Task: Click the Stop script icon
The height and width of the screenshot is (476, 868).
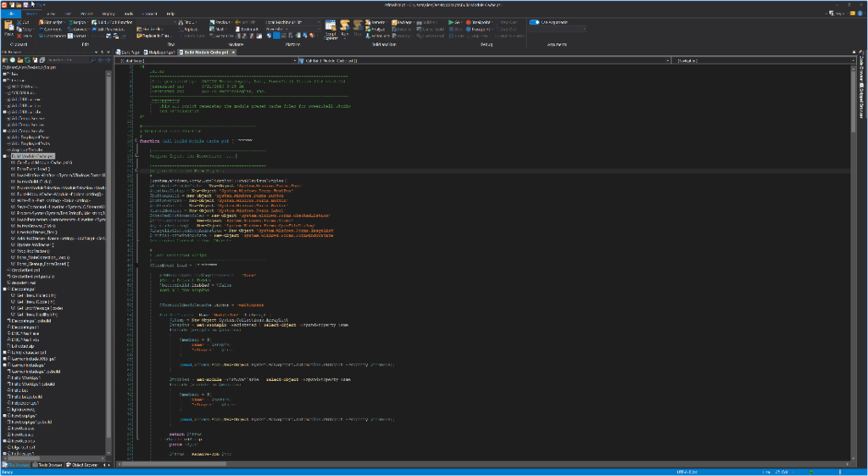Action: coord(358,26)
